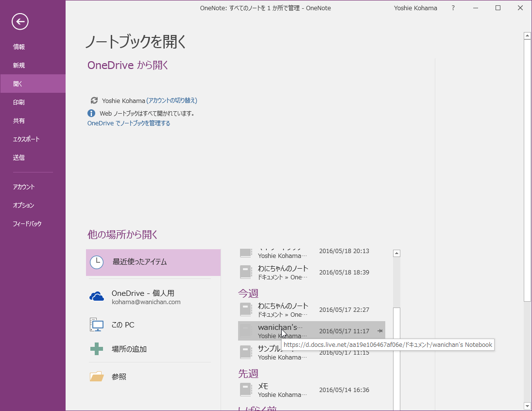
Task: Open the 送信 menu item
Action: point(33,157)
